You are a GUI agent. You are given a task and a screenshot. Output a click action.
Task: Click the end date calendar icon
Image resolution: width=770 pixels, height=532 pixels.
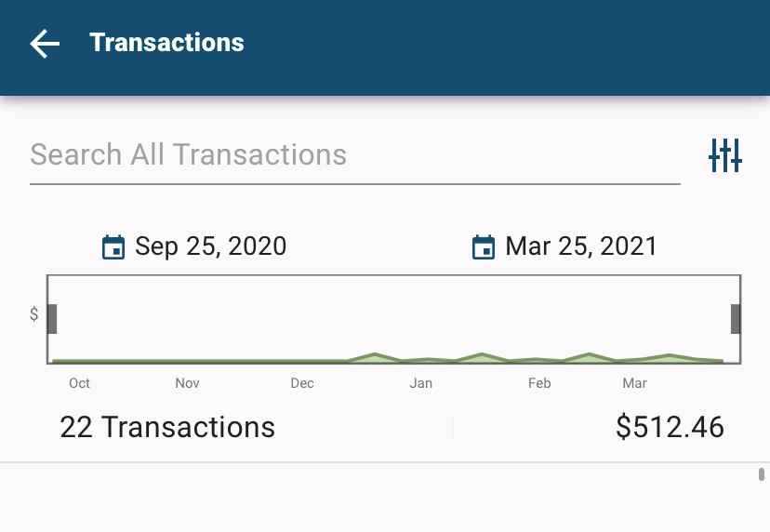(484, 246)
